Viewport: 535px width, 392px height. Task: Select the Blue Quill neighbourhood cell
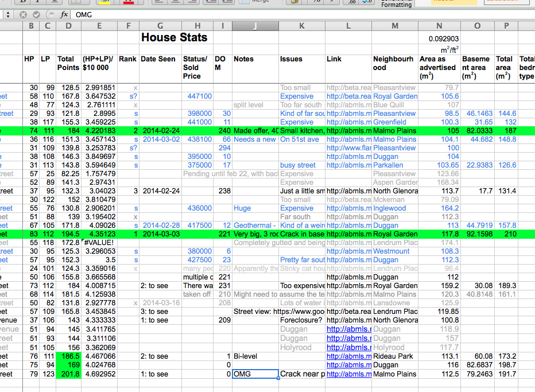(395, 104)
